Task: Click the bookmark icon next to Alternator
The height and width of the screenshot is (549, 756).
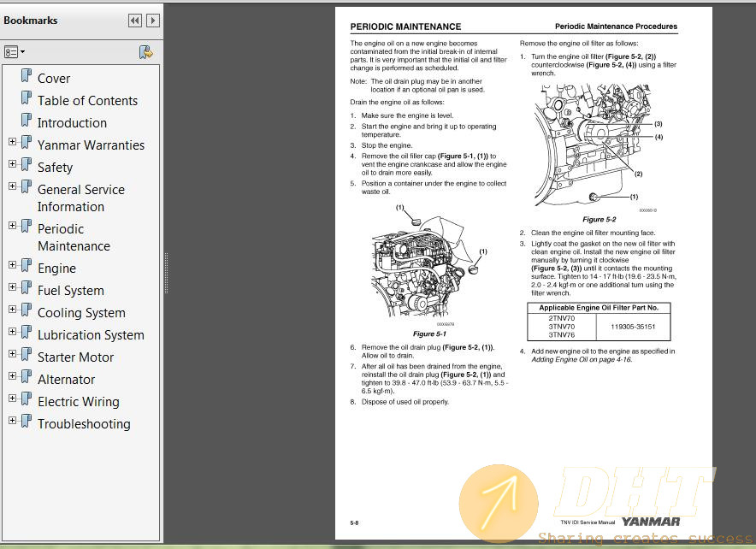Action: (x=27, y=377)
